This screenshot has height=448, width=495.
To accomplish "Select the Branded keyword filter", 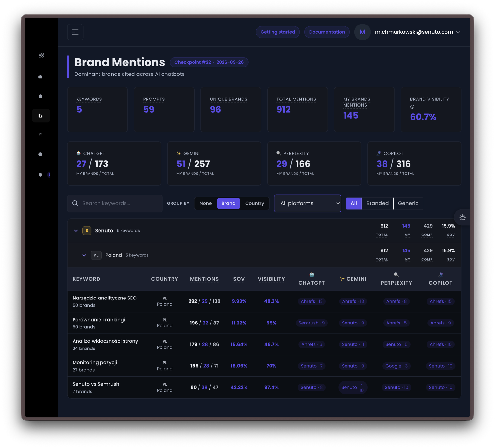I will click(377, 203).
